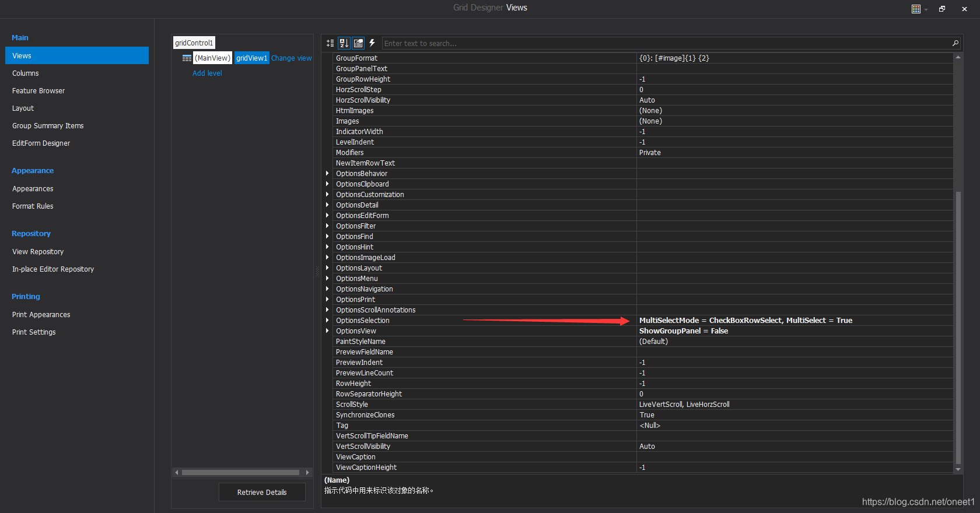
Task: Expand the OptionsFind property
Action: point(327,237)
